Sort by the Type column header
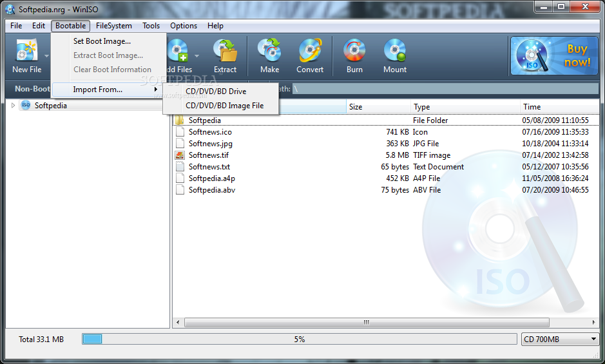The image size is (605, 364). (x=465, y=107)
